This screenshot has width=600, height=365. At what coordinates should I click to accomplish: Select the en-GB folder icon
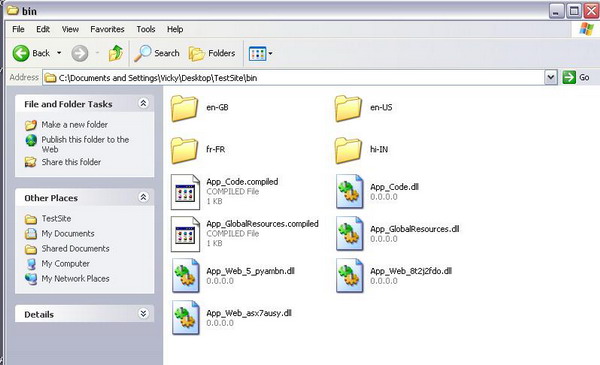[184, 108]
